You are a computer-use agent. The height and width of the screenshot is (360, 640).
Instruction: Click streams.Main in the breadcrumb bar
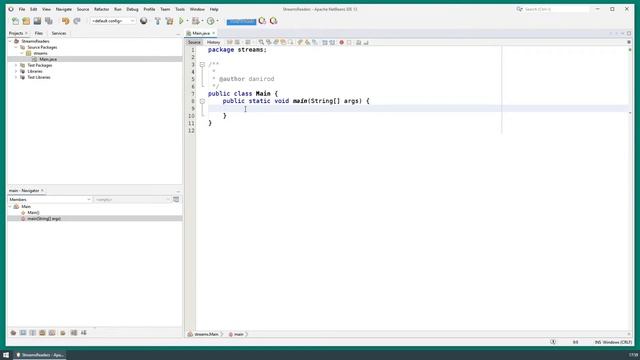(206, 334)
